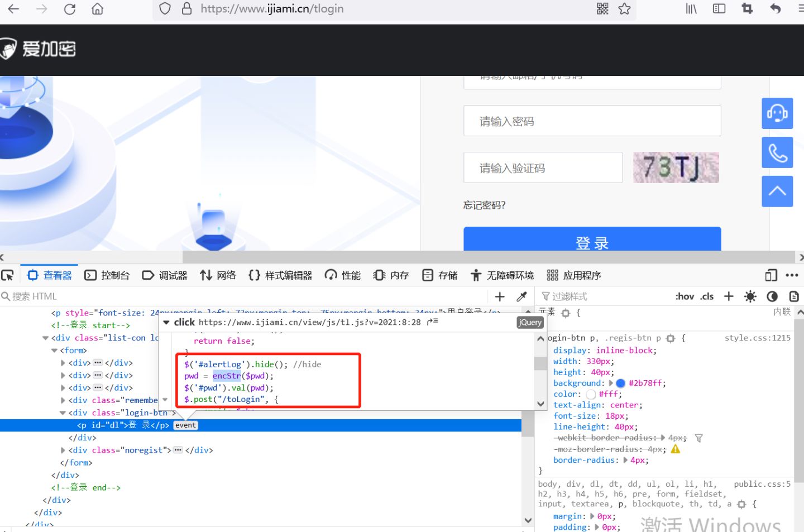Switch to the 控制台 console tab

tap(107, 275)
